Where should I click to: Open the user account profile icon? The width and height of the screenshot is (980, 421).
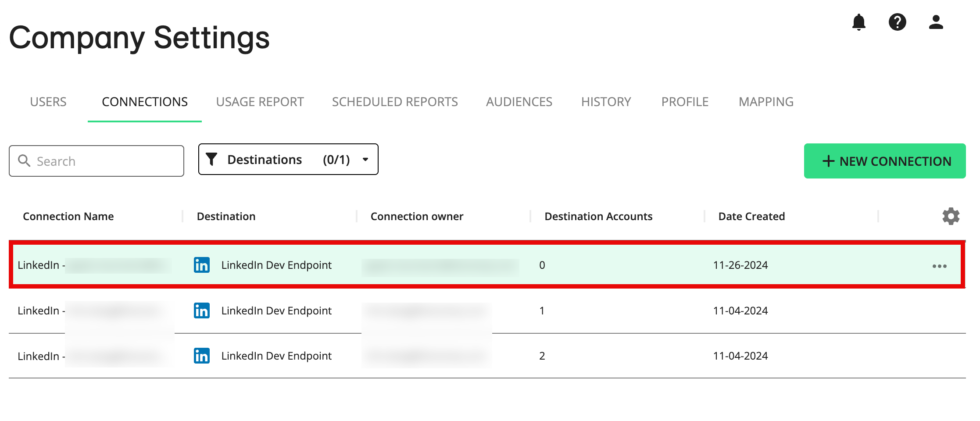point(936,22)
